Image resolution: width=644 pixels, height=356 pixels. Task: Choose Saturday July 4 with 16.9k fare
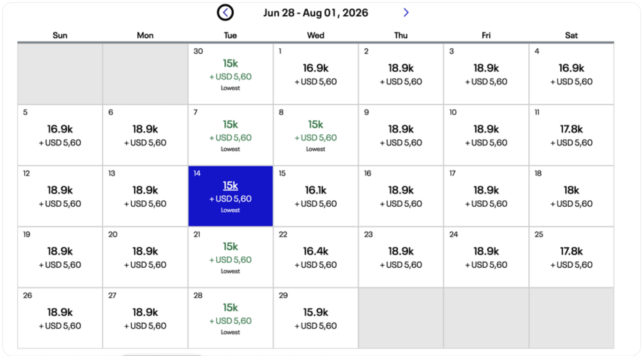[571, 74]
